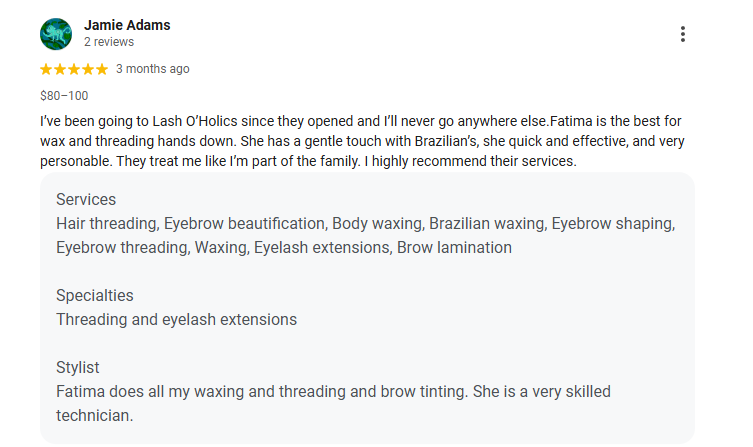
Task: Click the review paragraph starting "I've been going"
Action: (360, 141)
